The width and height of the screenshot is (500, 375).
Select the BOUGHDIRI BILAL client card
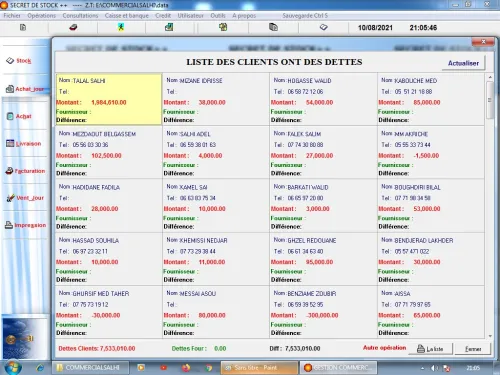pyautogui.click(x=431, y=206)
